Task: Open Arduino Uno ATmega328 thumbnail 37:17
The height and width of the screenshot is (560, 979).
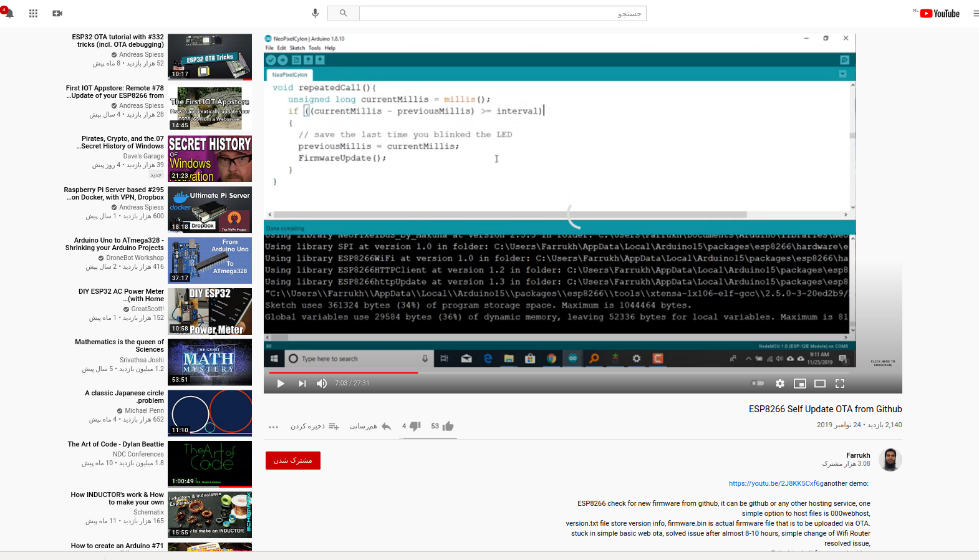Action: coord(210,260)
